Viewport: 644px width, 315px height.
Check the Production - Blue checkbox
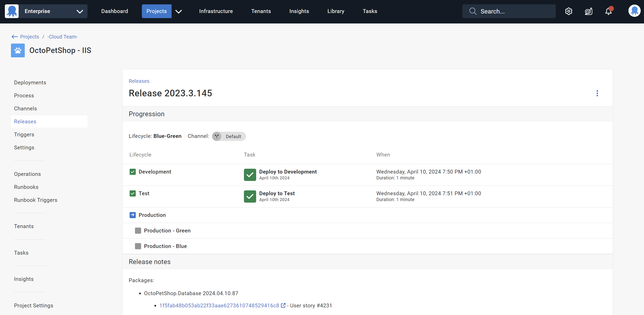point(138,246)
